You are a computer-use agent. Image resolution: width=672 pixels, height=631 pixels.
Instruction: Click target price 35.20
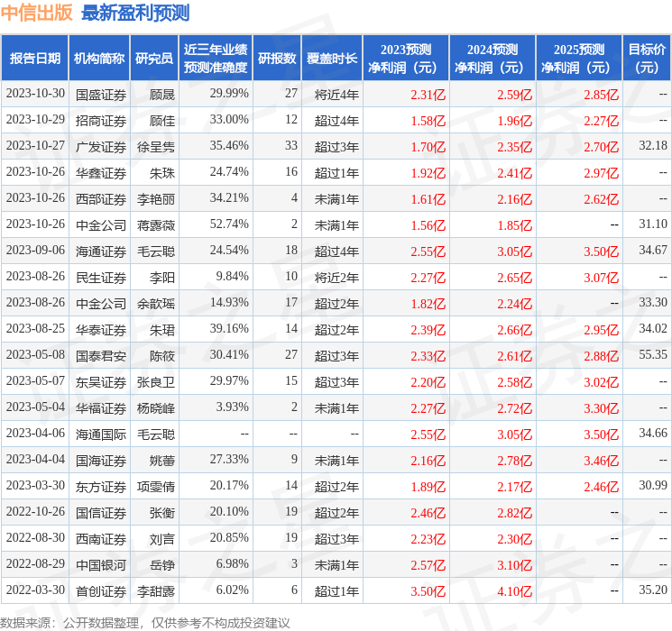click(653, 590)
